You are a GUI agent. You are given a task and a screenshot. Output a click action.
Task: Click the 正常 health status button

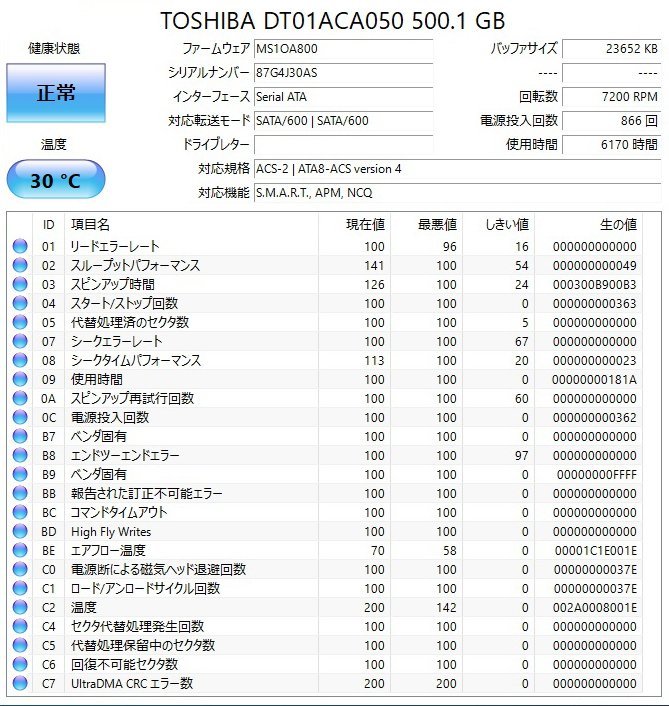pyautogui.click(x=56, y=93)
